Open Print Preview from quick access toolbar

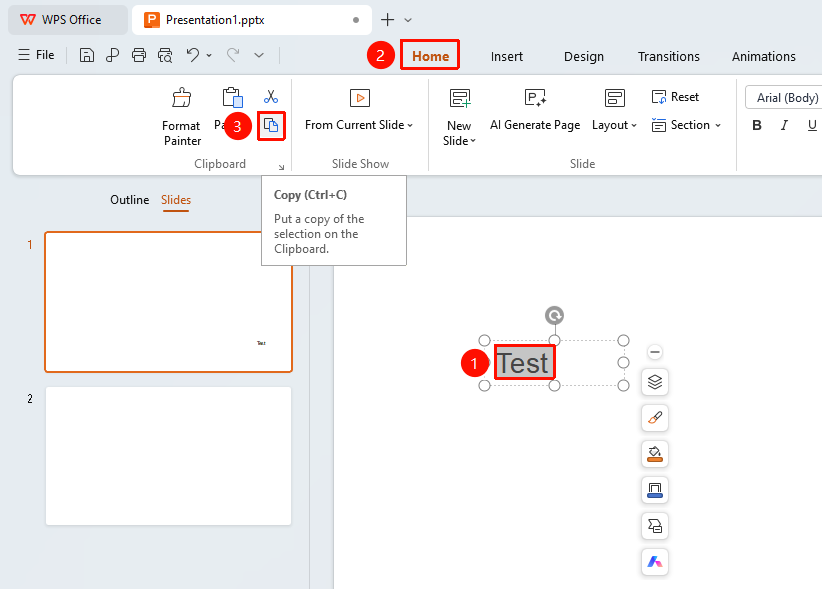point(165,55)
